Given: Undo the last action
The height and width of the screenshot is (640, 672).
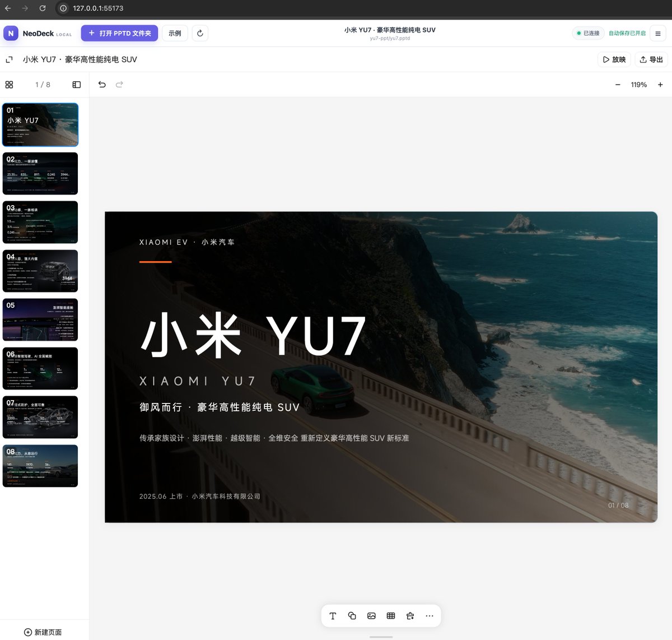Looking at the screenshot, I should coord(102,85).
